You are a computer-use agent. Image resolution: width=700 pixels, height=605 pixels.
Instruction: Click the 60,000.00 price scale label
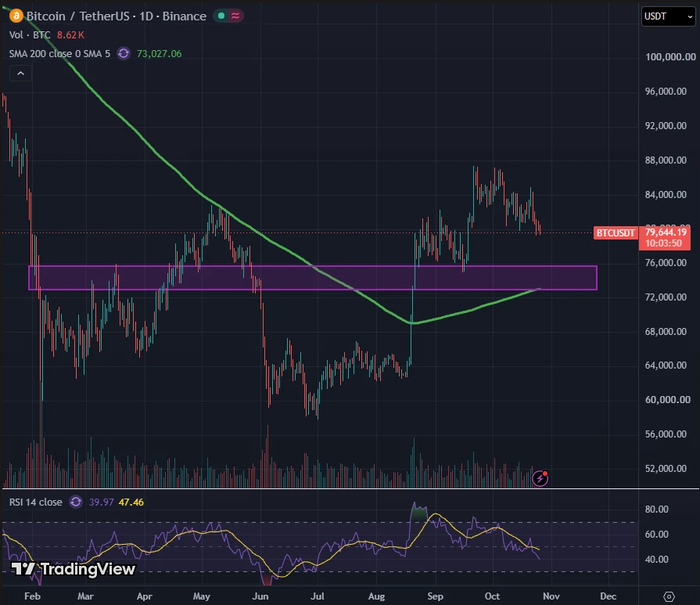(667, 399)
